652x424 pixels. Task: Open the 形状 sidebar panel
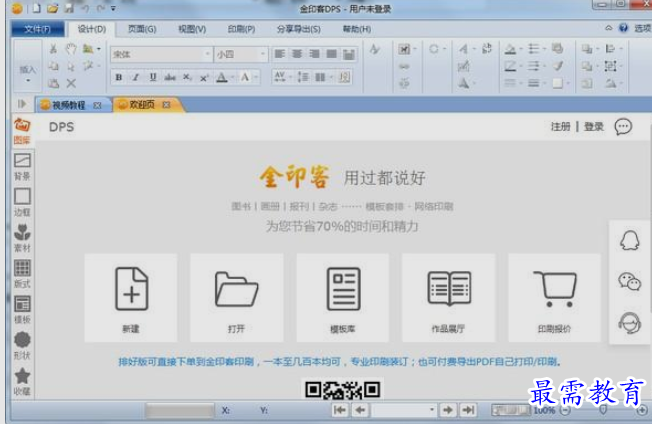coord(22,346)
